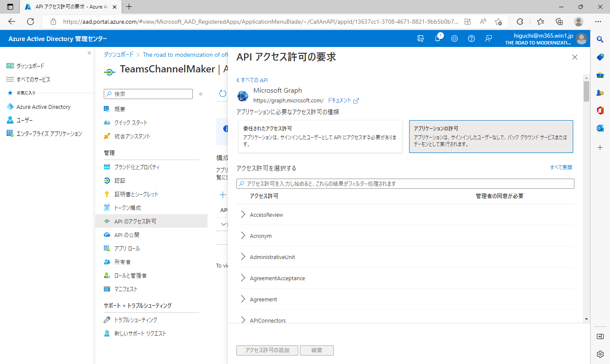Select アプリケーションの許可 card
610x364 pixels.
pyautogui.click(x=491, y=136)
